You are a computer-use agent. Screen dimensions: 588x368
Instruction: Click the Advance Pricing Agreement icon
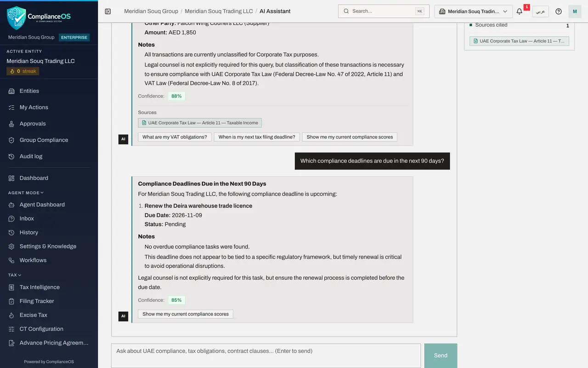coord(11,343)
